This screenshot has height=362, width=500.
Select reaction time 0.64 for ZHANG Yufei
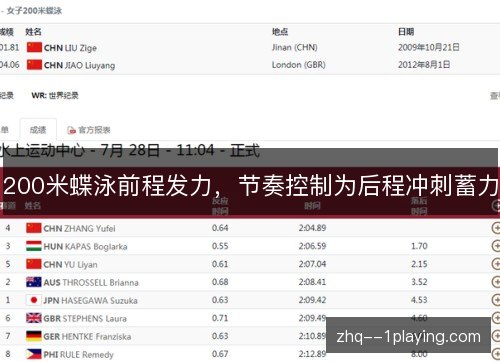point(220,228)
